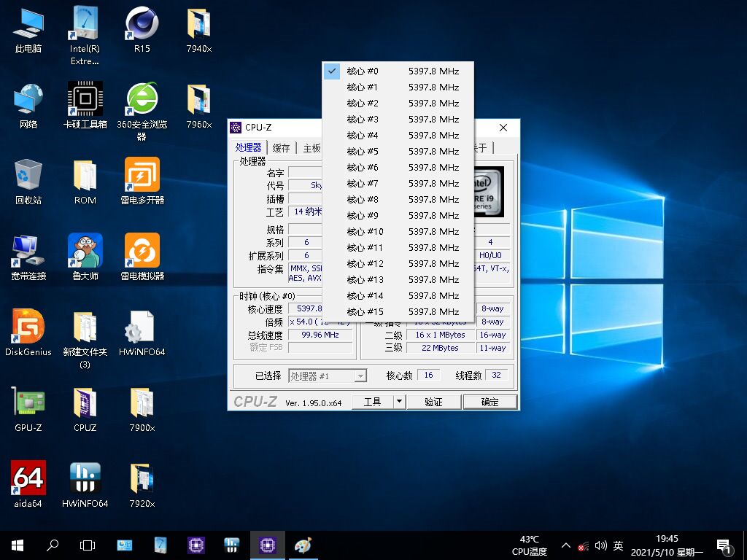Viewport: 747px width, 560px height.
Task: Open the notification center icon
Action: click(724, 545)
